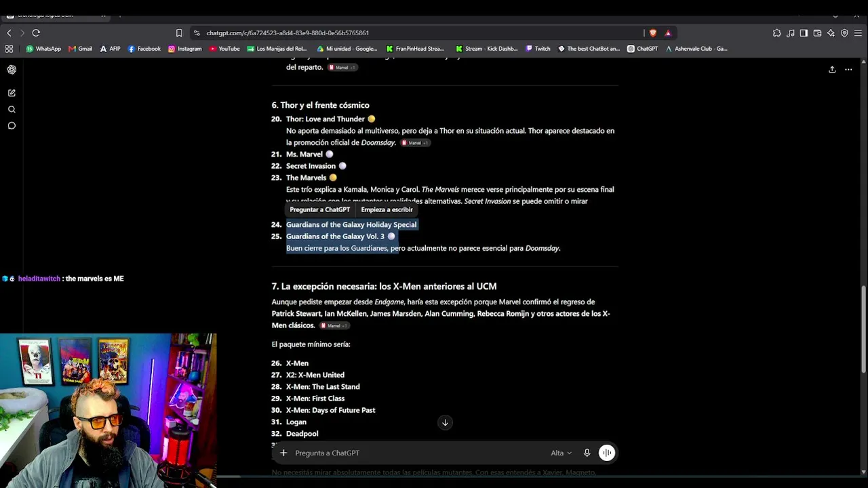868x488 pixels.
Task: Click 'Guardians of the Galaxy Vol. 3' text
Action: pyautogui.click(x=335, y=237)
